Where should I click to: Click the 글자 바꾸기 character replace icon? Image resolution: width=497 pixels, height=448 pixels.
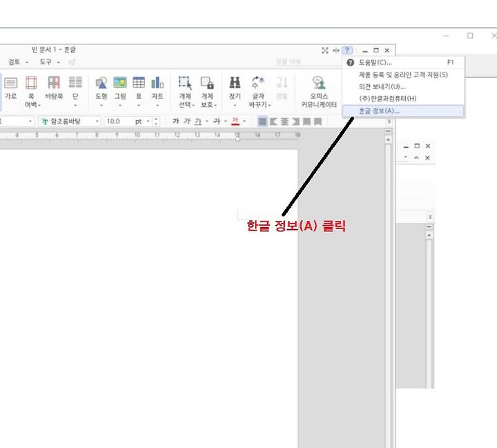click(x=258, y=82)
